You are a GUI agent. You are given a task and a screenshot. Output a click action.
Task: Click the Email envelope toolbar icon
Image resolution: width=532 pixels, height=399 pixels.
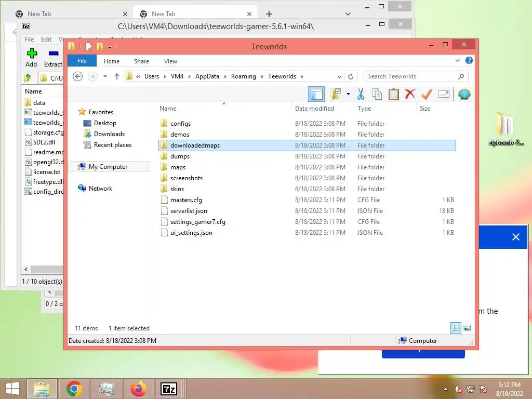pyautogui.click(x=444, y=94)
